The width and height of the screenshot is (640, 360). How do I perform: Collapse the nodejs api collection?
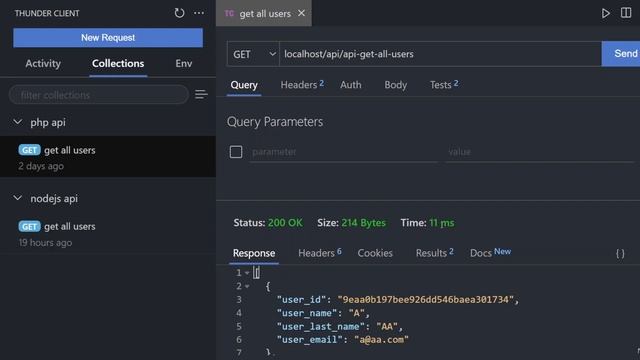tap(18, 198)
